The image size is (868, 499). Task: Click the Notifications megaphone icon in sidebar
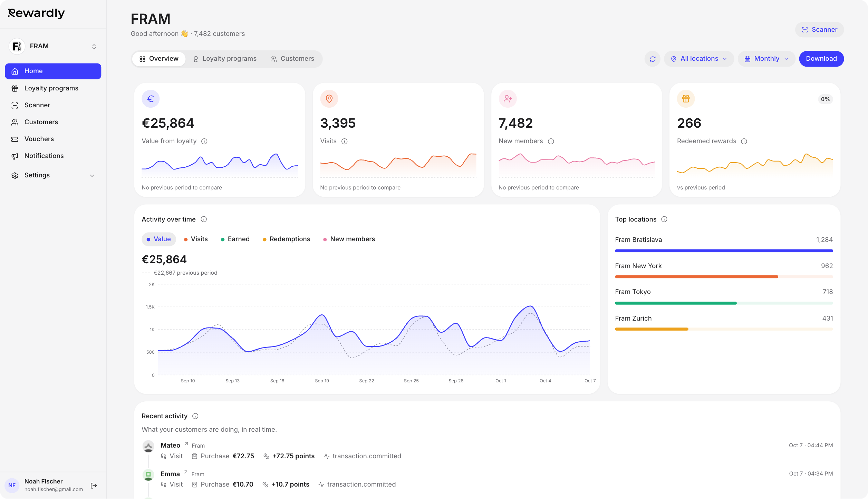pyautogui.click(x=15, y=156)
